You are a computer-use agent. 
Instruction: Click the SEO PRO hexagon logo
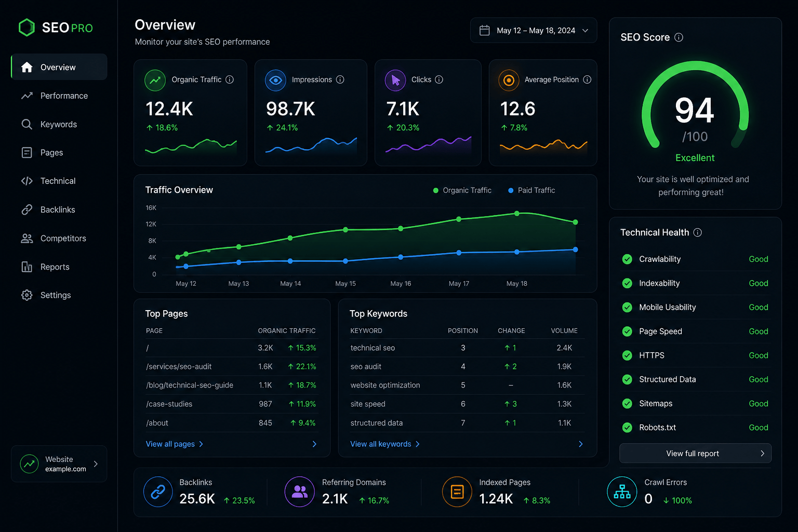pyautogui.click(x=26, y=28)
